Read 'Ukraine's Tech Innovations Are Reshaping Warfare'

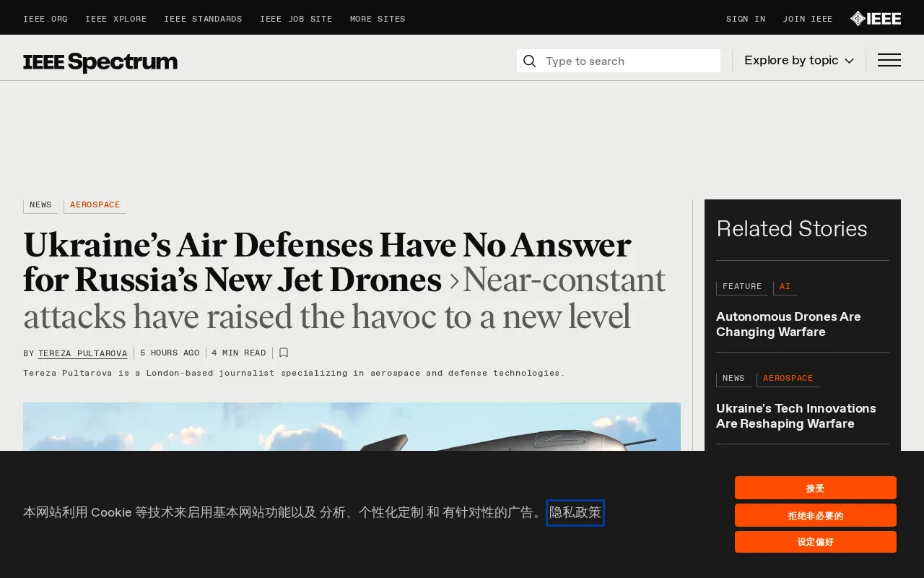pyautogui.click(x=796, y=416)
